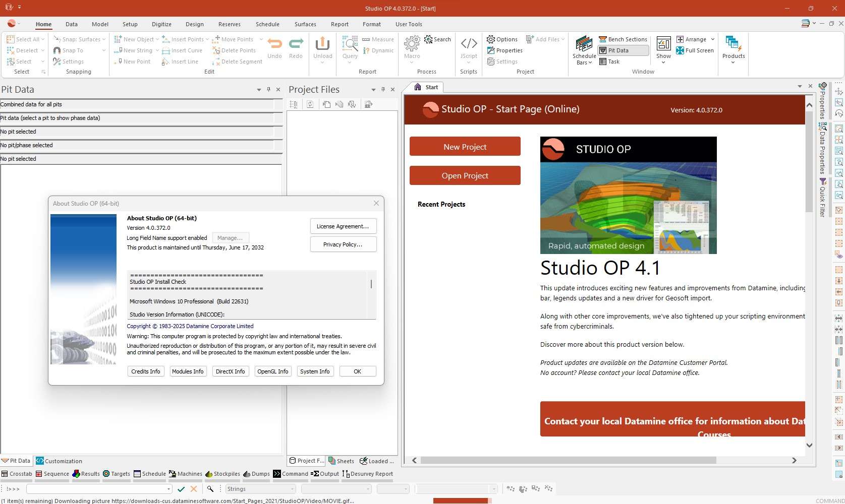Click the command line input field
Viewport: 845px width, 504px height.
[x=96, y=489]
